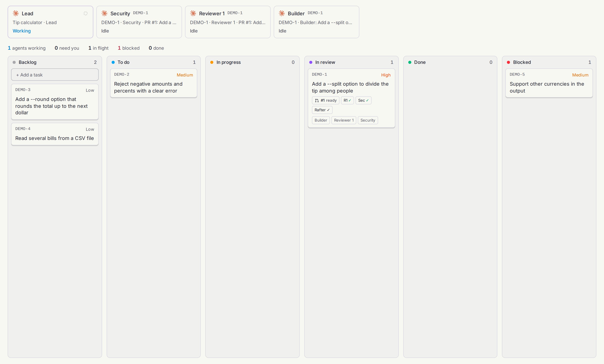604x364 pixels.
Task: Open the Reviewer 1 agent card
Action: 228,22
